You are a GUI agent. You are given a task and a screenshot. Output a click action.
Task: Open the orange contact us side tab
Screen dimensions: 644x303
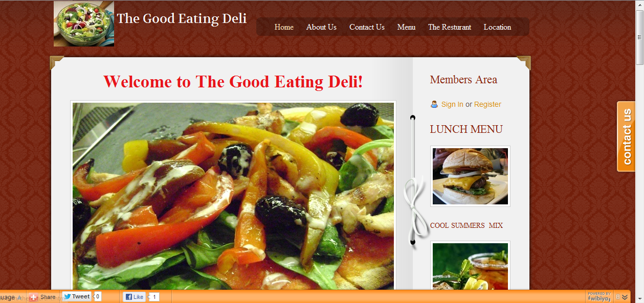[626, 136]
